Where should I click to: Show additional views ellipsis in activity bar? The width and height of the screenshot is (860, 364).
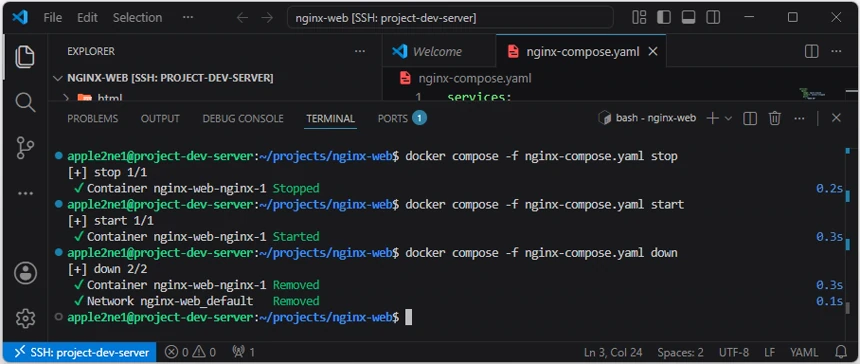tap(25, 194)
